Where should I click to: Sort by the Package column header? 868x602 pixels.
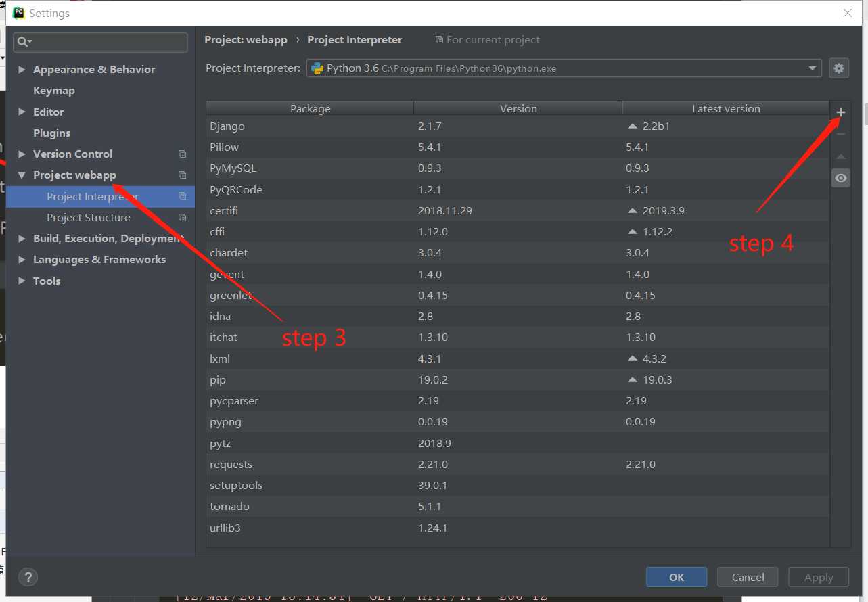click(x=310, y=108)
